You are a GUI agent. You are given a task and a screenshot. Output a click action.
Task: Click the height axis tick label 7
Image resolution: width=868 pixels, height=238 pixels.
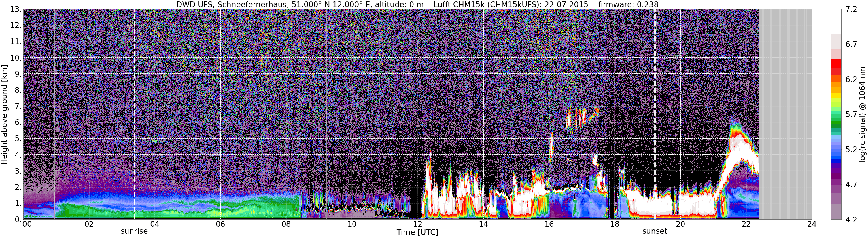coord(18,107)
